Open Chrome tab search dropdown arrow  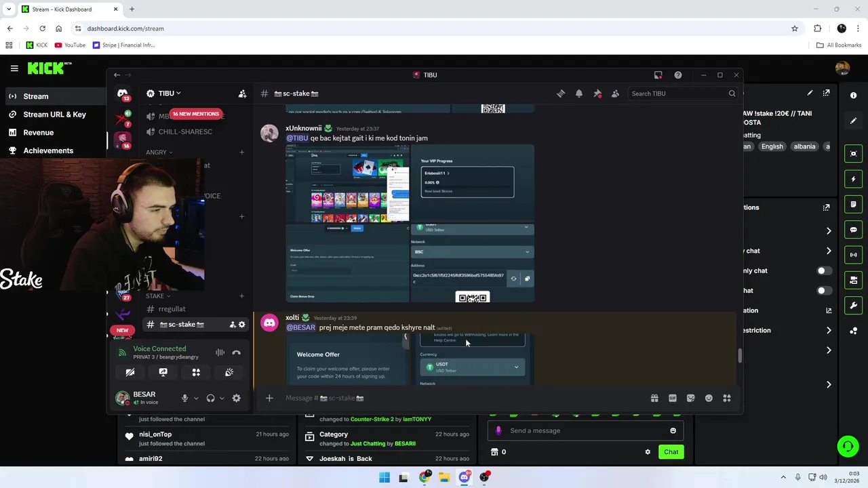(x=9, y=9)
